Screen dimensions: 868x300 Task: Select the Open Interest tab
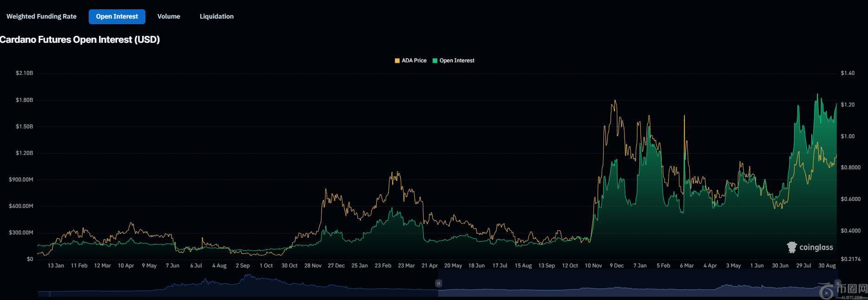pos(117,16)
